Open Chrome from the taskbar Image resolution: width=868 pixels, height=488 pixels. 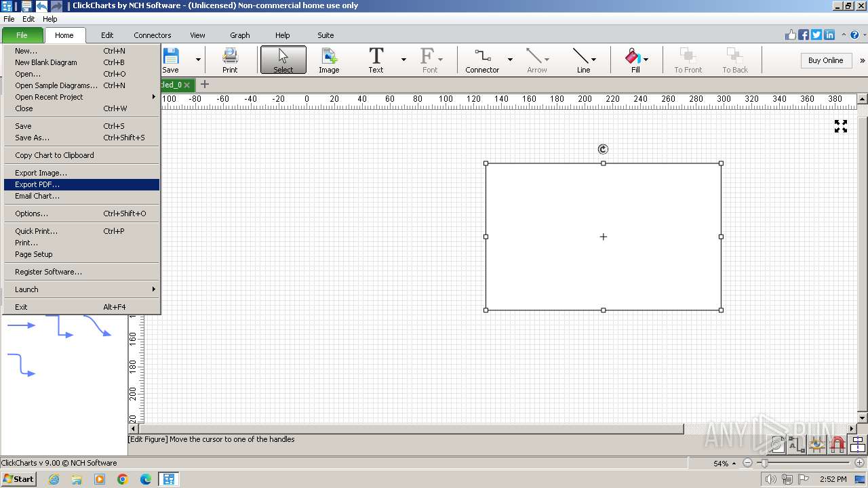tap(123, 479)
